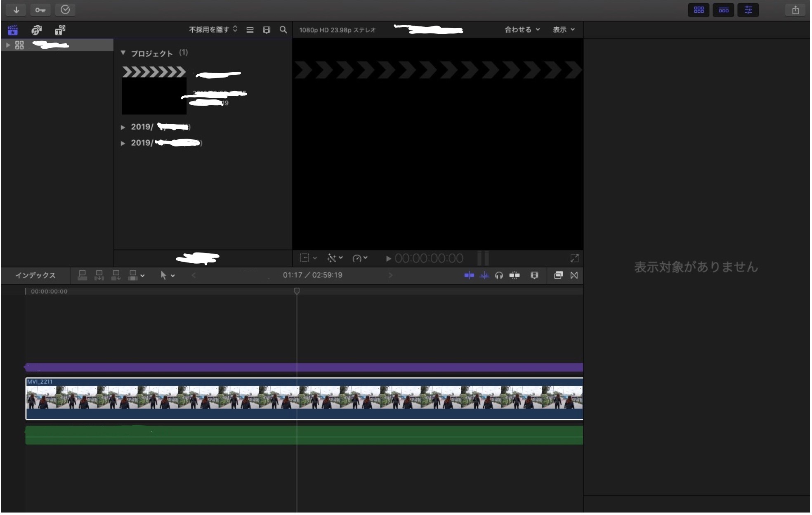
Task: Open the 表示 view options menu
Action: (x=563, y=30)
